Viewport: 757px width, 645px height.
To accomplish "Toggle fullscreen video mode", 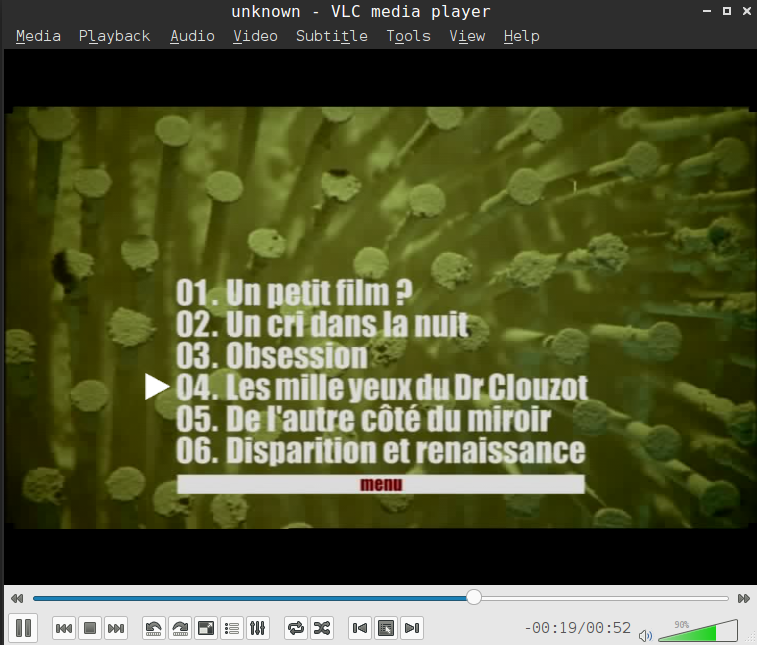I will [x=206, y=628].
